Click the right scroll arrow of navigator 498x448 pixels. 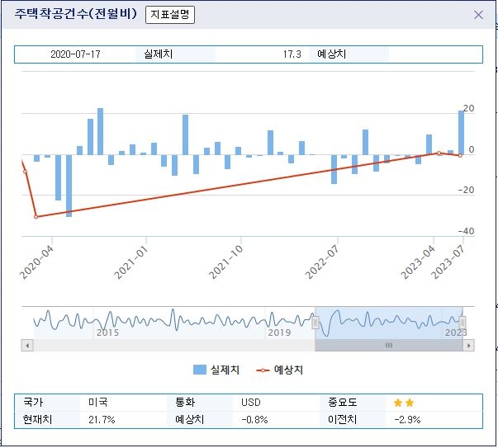coord(469,345)
